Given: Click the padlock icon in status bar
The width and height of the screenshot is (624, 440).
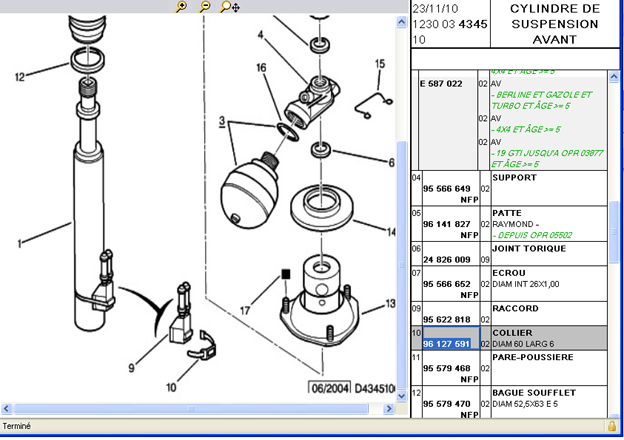Looking at the screenshot, I should (610, 427).
